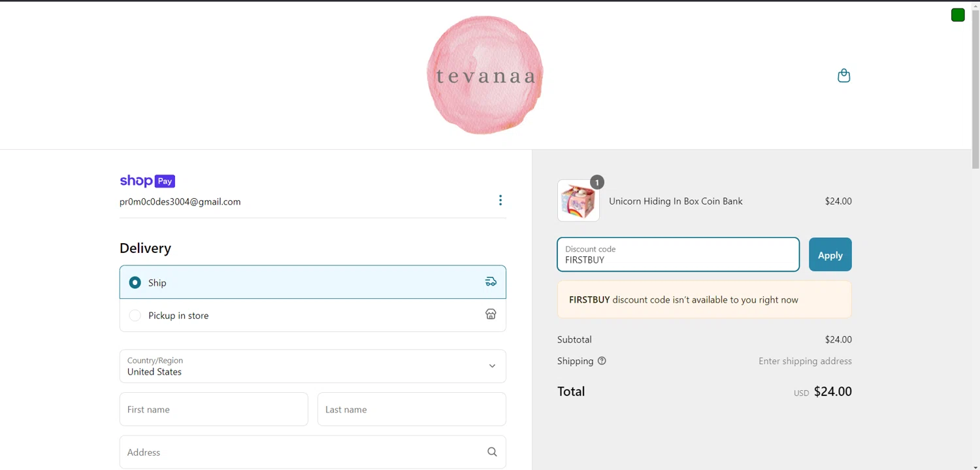Viewport: 980px width, 470px height.
Task: Focus the Discount code input field
Action: 678,254
